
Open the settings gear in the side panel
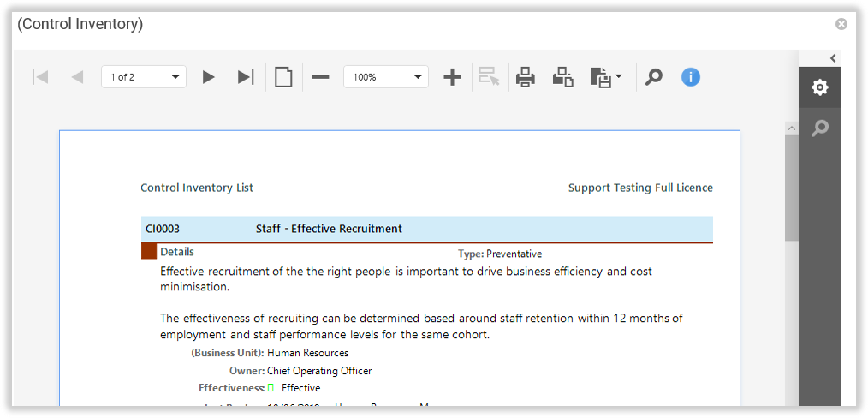pos(819,87)
